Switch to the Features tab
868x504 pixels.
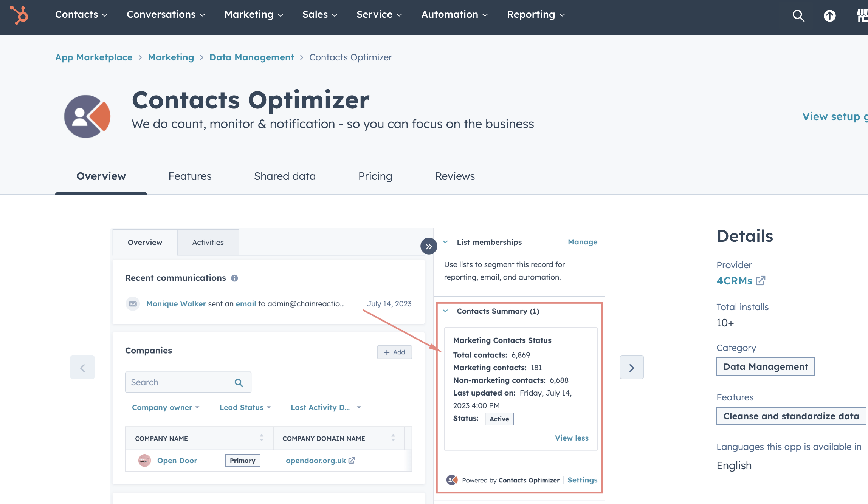(x=190, y=176)
